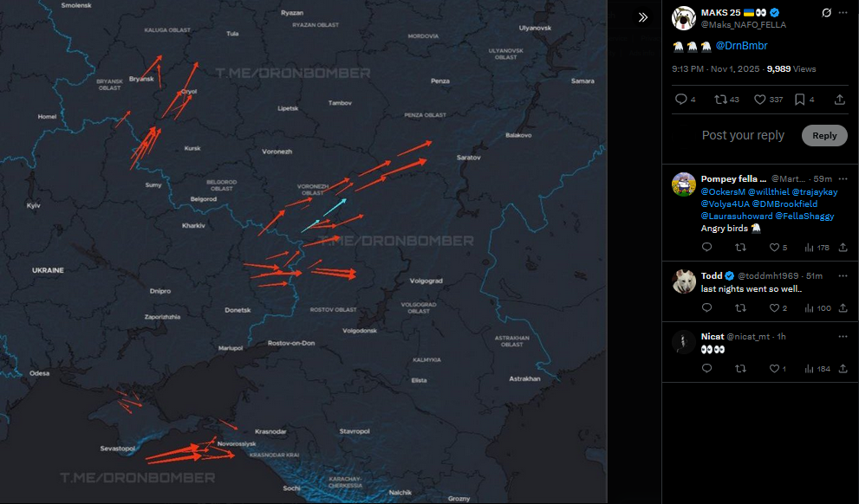This screenshot has width=859, height=504.
Task: Click the 9,989 Views count
Action: tap(791, 69)
